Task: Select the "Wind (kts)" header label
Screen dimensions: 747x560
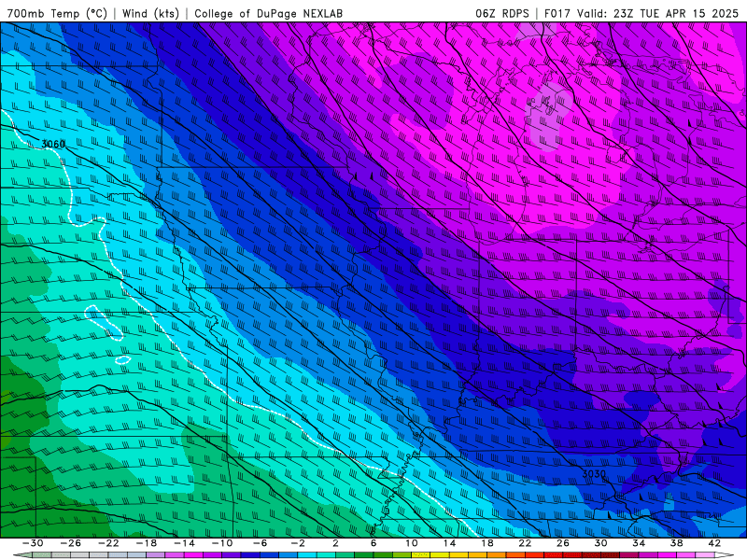Action: point(150,13)
